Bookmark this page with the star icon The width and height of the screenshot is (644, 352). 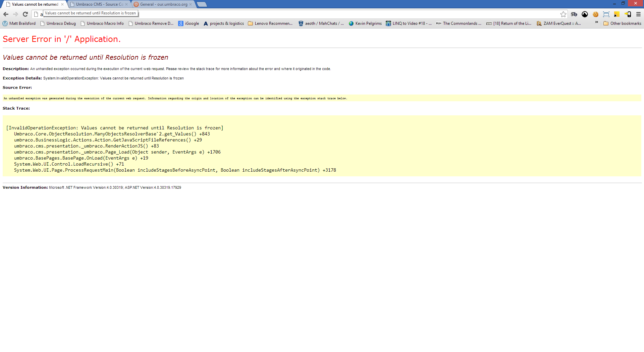563,14
